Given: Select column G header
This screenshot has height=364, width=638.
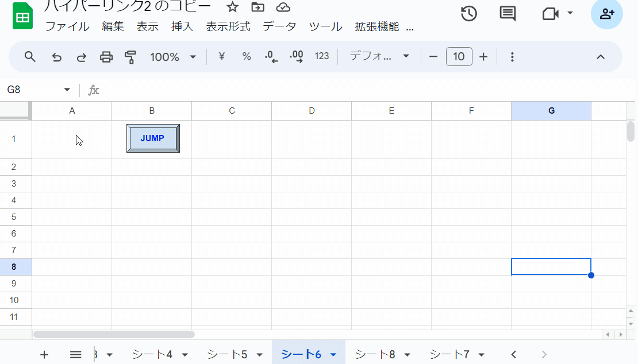Looking at the screenshot, I should point(551,111).
